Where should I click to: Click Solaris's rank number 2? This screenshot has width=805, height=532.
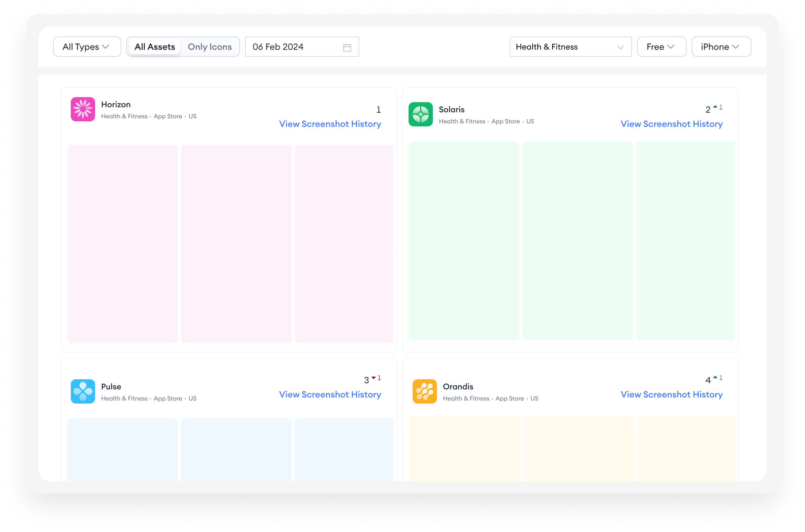click(x=708, y=110)
